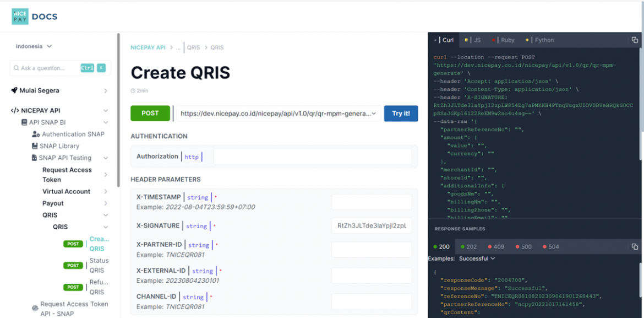Click the search magnifier icon
This screenshot has height=318, width=644.
tap(15, 68)
